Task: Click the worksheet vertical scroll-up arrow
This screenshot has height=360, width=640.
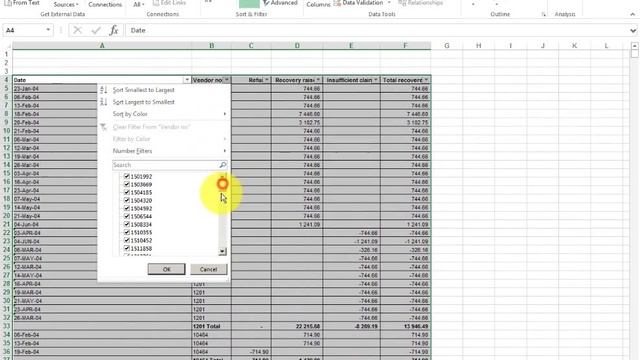Action: (635, 46)
